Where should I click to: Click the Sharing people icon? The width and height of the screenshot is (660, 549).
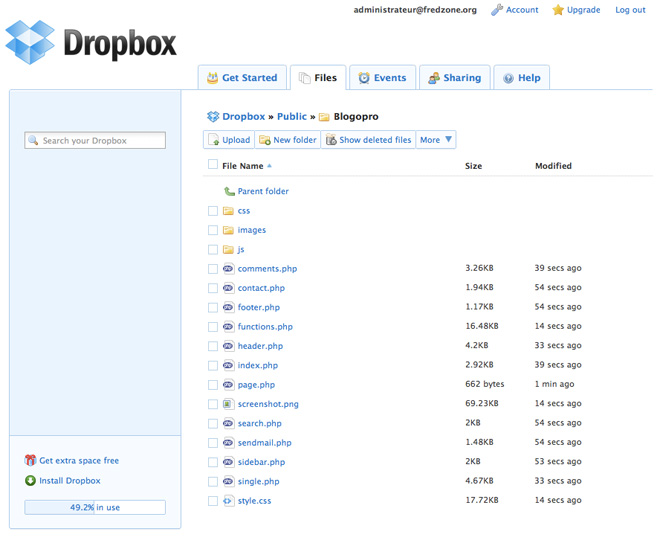coord(434,78)
